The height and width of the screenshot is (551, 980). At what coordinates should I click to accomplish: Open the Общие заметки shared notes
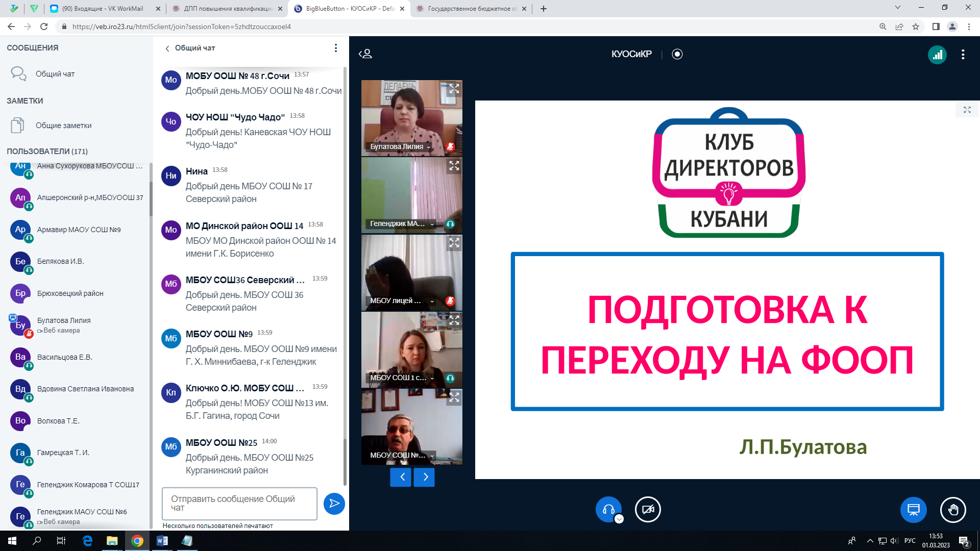(63, 126)
